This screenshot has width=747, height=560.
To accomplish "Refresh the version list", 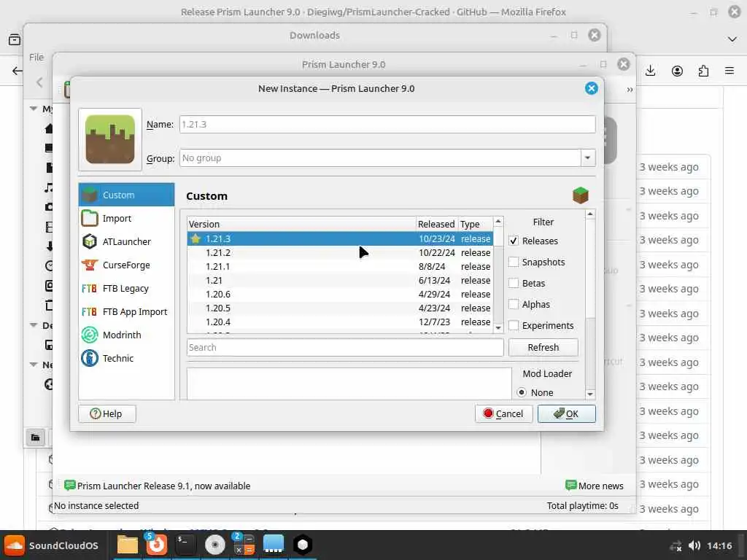I will pyautogui.click(x=543, y=347).
